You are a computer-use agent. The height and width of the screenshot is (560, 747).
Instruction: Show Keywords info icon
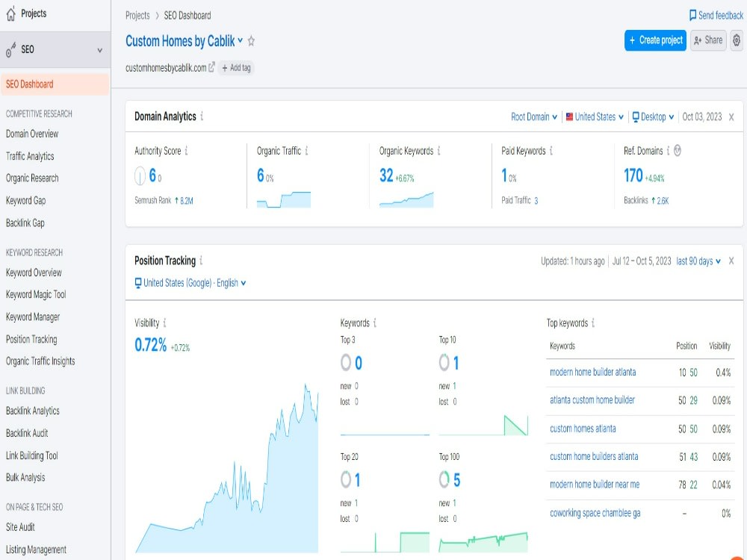click(x=375, y=323)
